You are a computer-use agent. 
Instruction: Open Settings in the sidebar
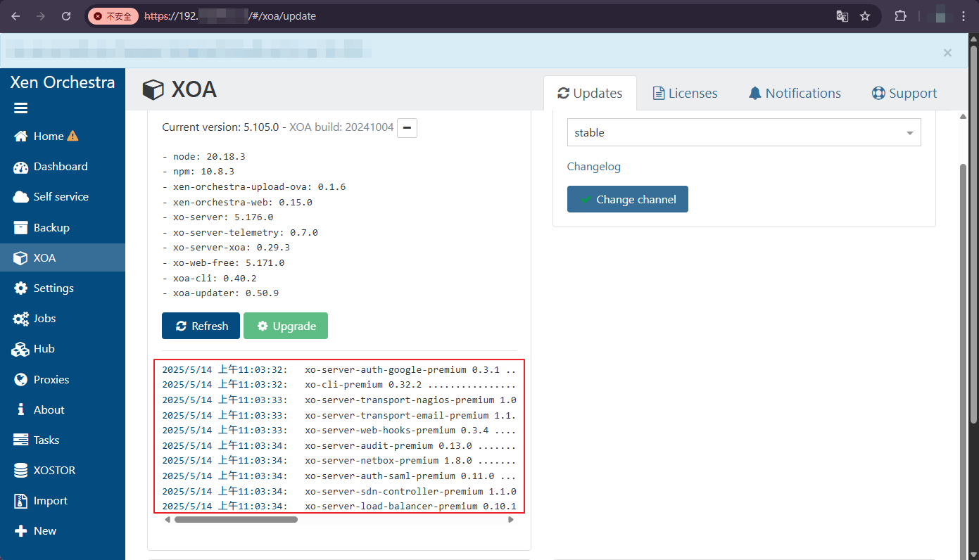[44, 288]
